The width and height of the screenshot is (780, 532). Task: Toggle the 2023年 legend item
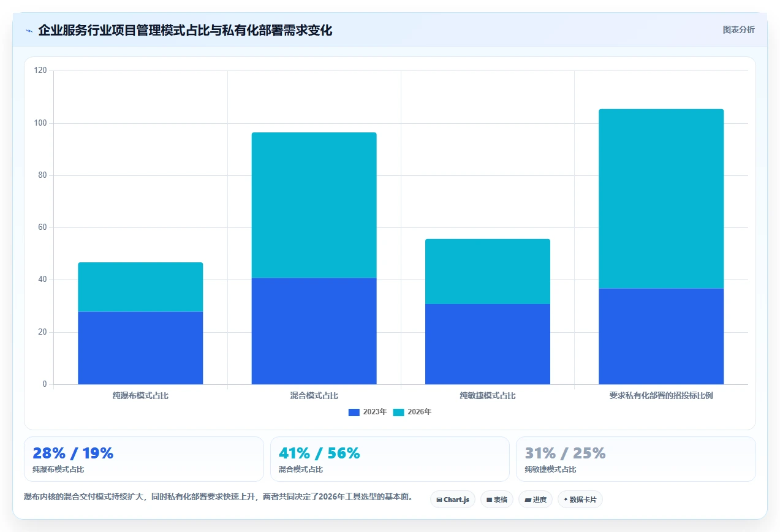coord(368,412)
